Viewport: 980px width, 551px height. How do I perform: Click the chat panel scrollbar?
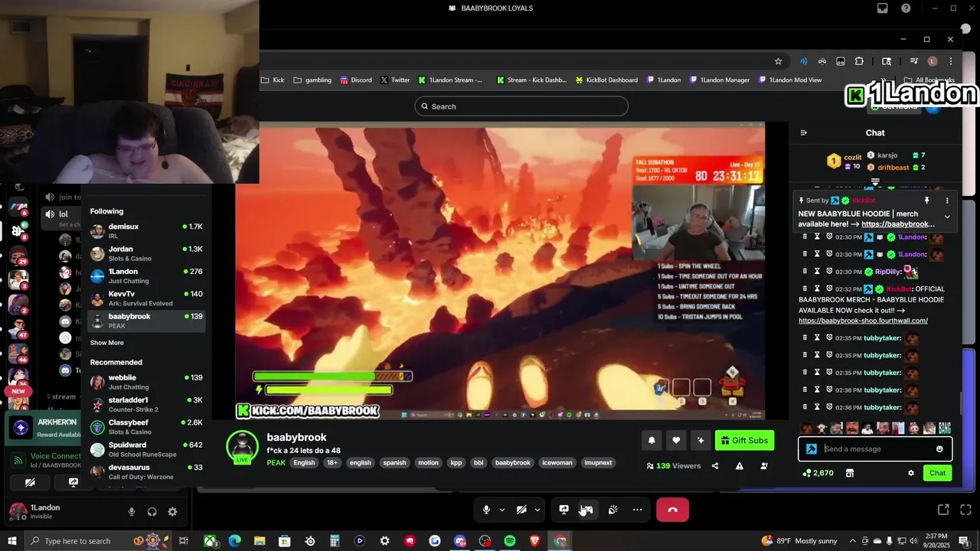[962, 402]
